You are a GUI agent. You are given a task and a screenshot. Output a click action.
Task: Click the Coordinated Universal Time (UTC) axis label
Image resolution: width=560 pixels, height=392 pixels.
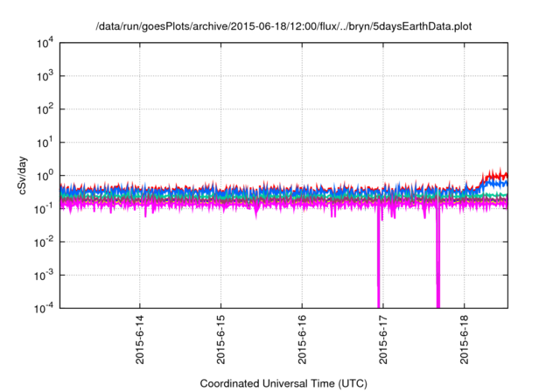283,384
